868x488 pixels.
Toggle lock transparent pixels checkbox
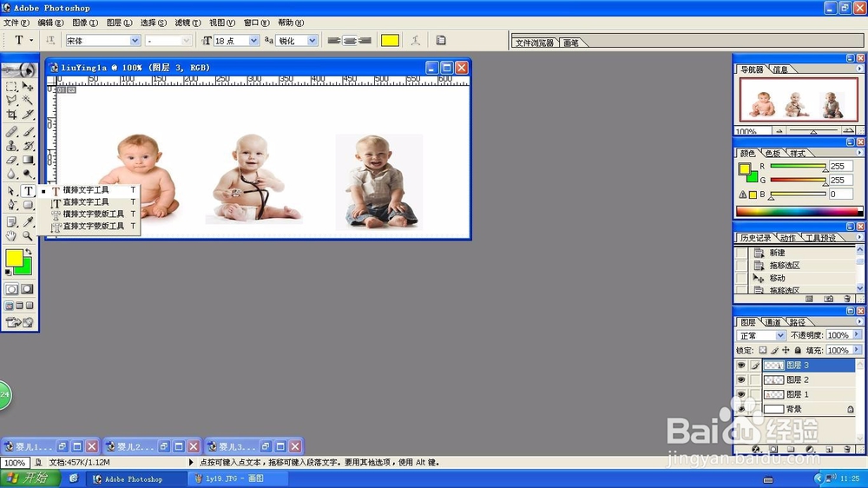763,350
